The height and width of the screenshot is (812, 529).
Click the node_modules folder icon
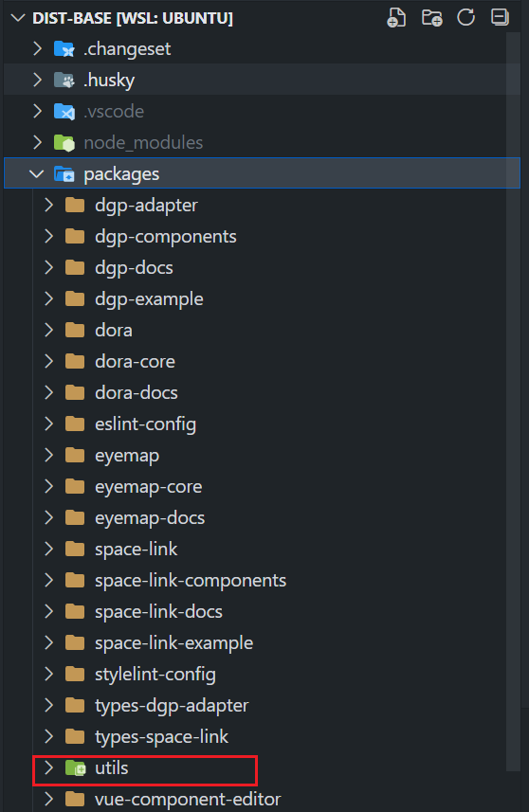64,142
